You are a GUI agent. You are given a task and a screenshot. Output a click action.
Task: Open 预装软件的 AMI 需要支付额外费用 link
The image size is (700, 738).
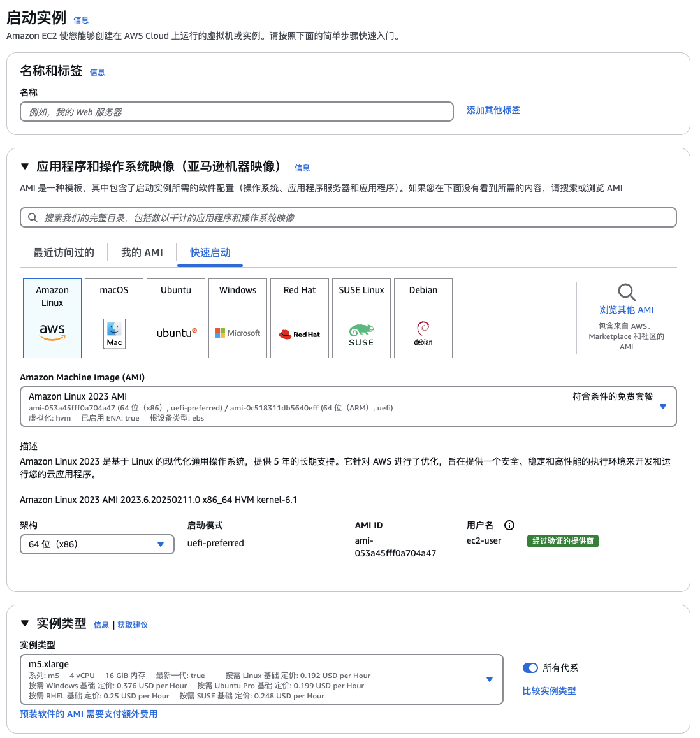click(x=89, y=714)
